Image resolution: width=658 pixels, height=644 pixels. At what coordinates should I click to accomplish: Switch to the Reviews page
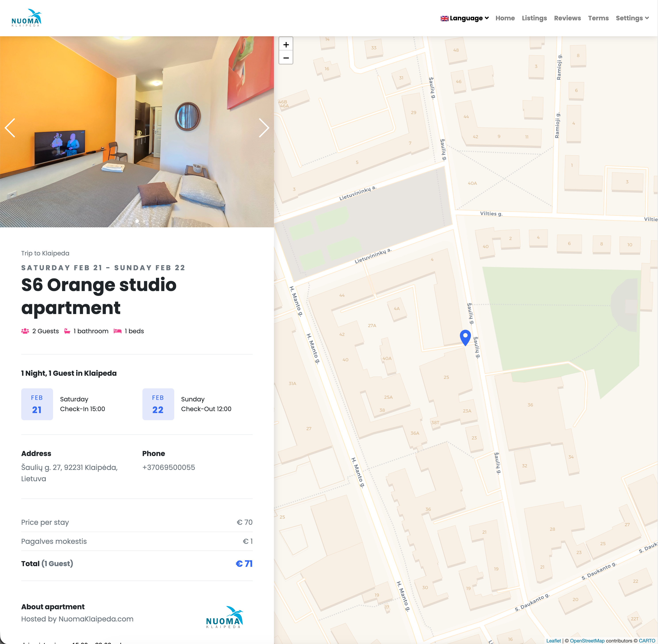pyautogui.click(x=567, y=18)
